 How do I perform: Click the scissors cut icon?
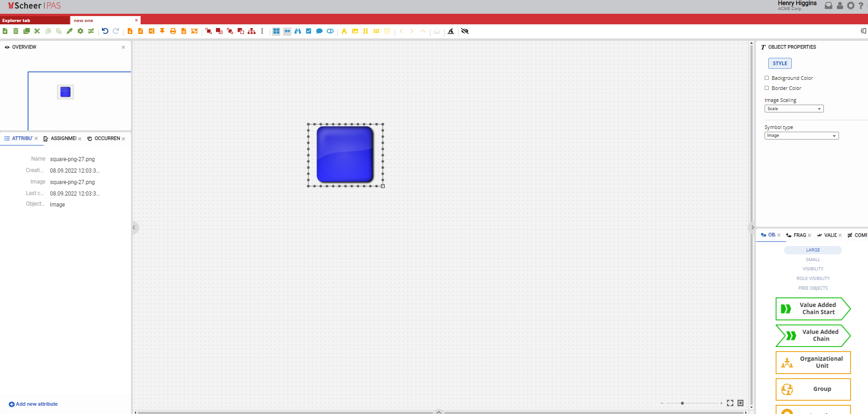tap(37, 31)
